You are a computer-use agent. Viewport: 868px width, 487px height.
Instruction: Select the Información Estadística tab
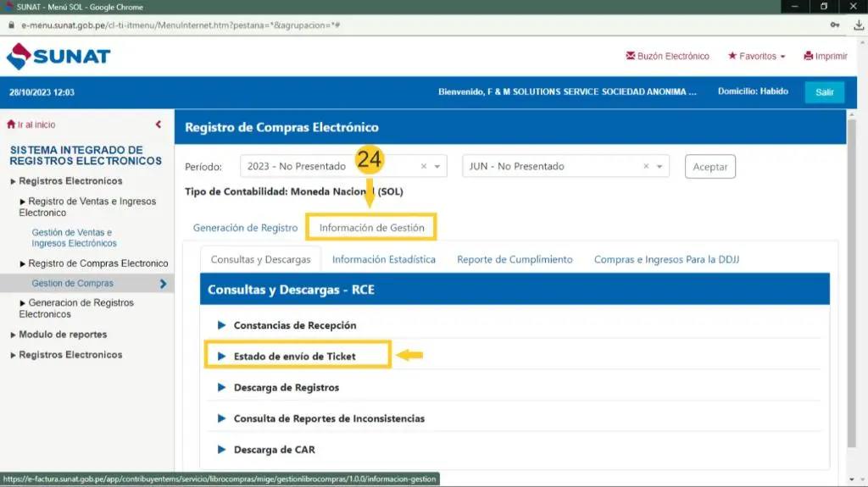[x=383, y=260]
